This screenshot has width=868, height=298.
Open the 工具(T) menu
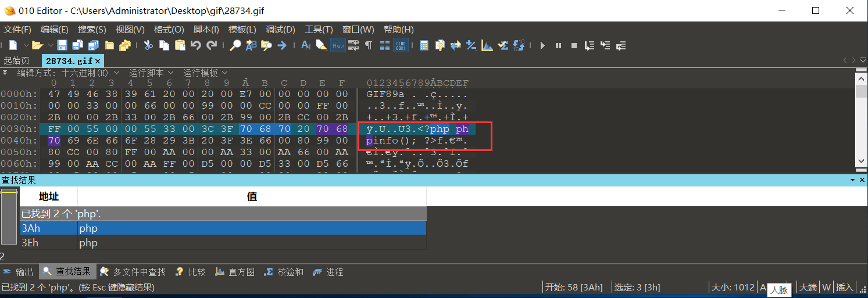319,30
